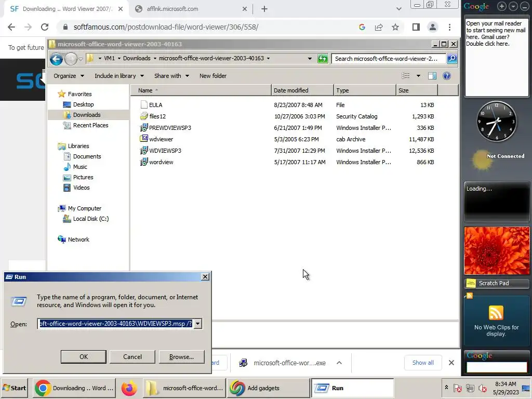Expand the Run dialog Open combo dropdown
The height and width of the screenshot is (399, 532).
pos(197,324)
